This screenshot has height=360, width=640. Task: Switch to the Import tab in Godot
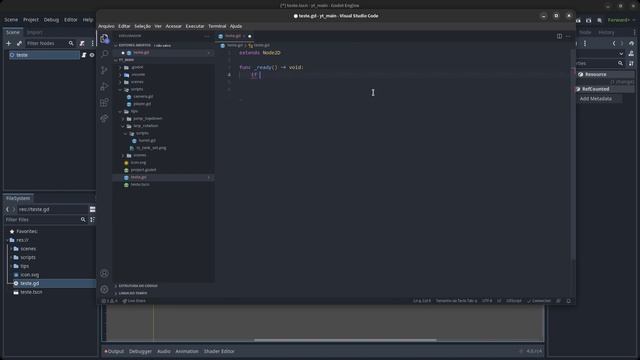tap(35, 32)
